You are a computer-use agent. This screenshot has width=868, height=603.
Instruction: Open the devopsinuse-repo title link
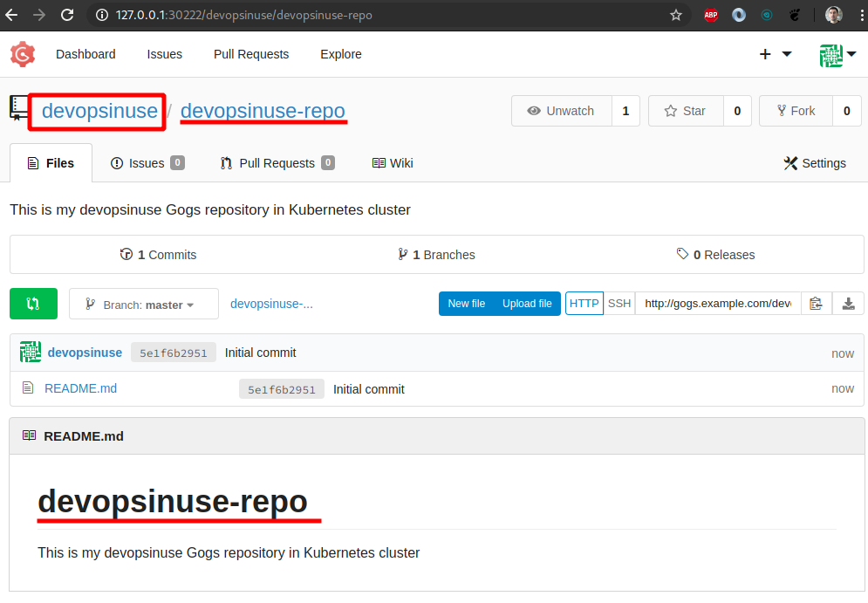click(263, 111)
